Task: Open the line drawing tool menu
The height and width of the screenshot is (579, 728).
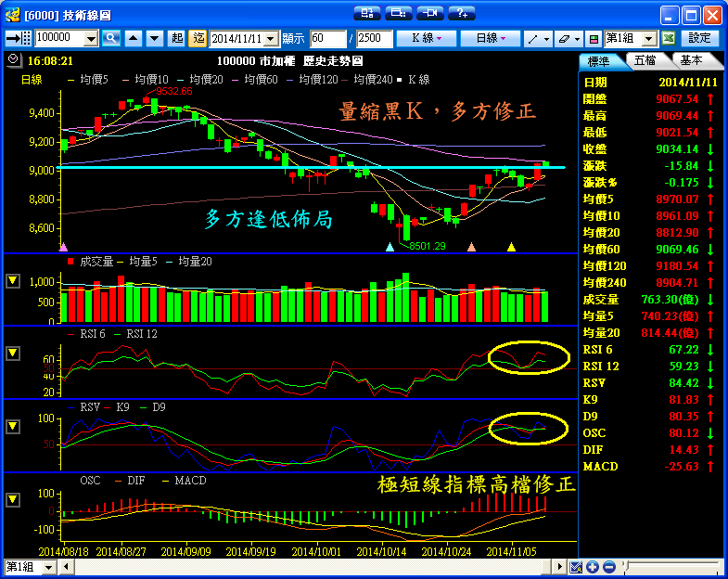Action: tap(536, 38)
